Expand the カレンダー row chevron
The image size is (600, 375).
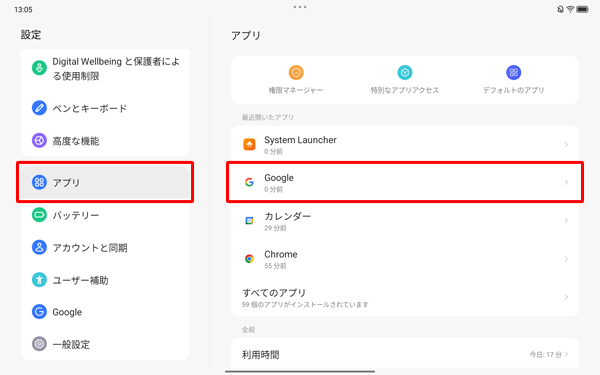pyautogui.click(x=566, y=220)
